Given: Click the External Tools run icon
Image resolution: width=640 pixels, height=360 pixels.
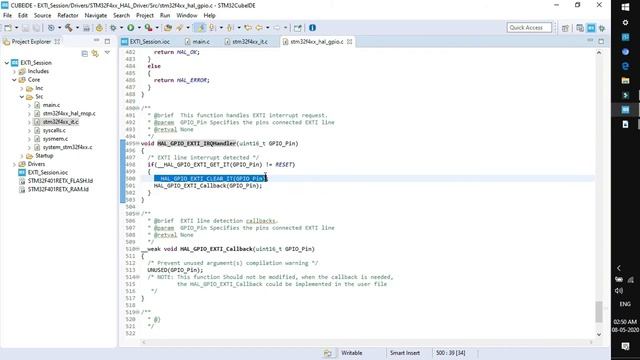Looking at the screenshot, I should click(149, 28).
